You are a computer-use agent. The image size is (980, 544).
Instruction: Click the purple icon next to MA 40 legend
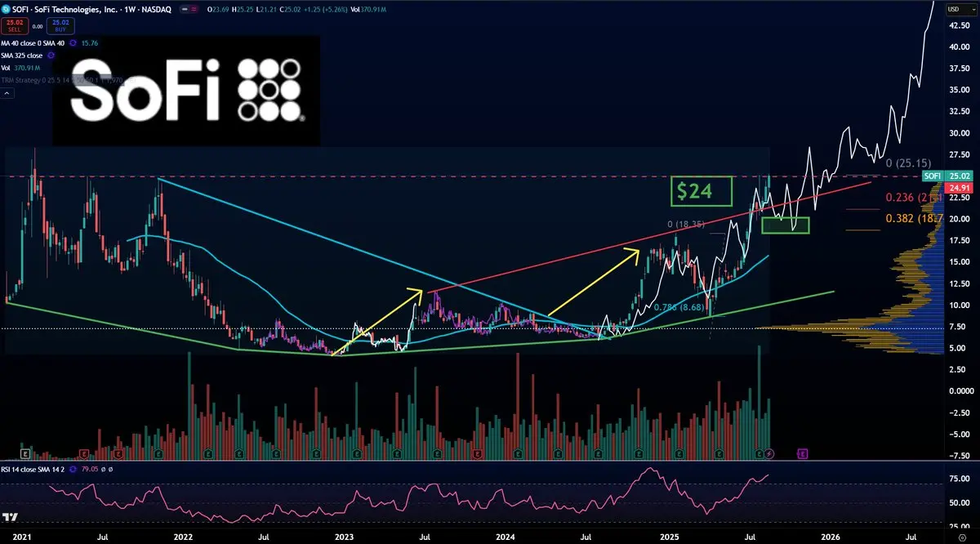tap(73, 43)
